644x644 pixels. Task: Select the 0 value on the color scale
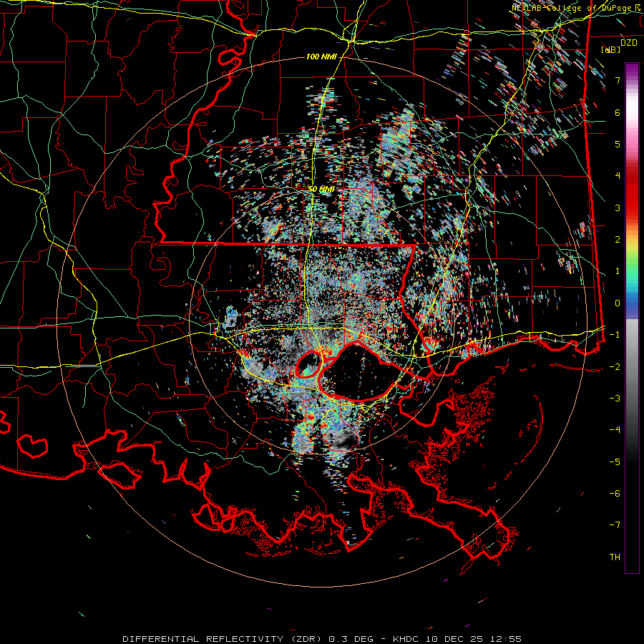[618, 303]
